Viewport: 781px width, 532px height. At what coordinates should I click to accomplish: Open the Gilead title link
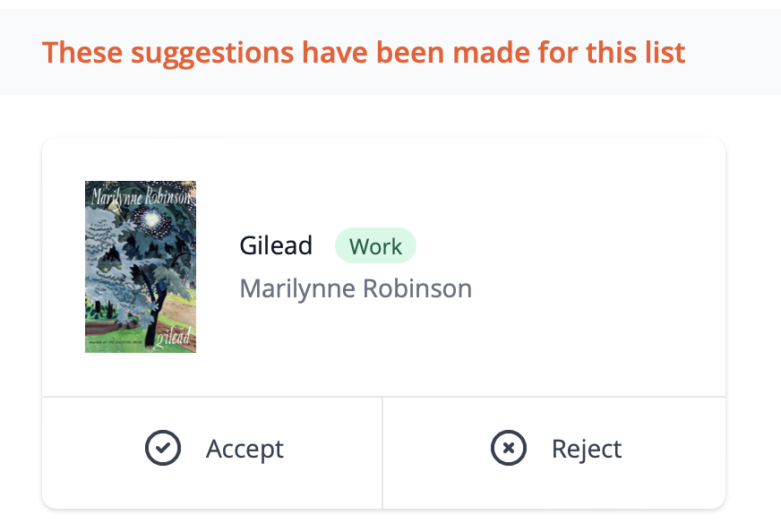pyautogui.click(x=276, y=245)
